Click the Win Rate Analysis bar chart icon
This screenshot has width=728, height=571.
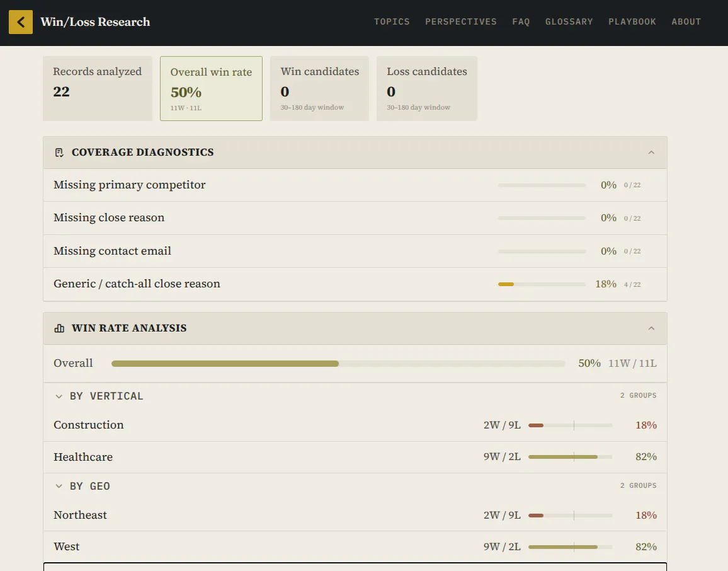pyautogui.click(x=59, y=328)
